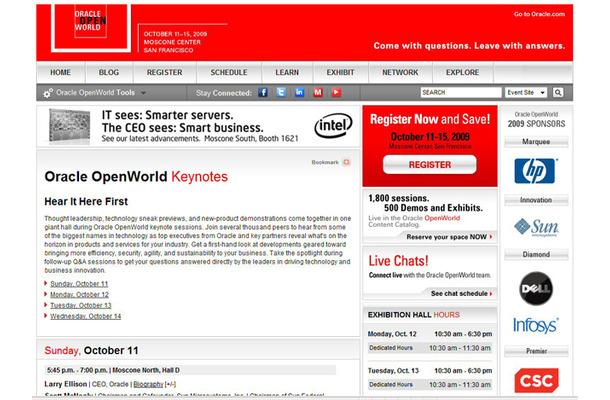Jump to Wednesday, October 14 keynotes
The height and width of the screenshot is (400, 610).
click(86, 316)
